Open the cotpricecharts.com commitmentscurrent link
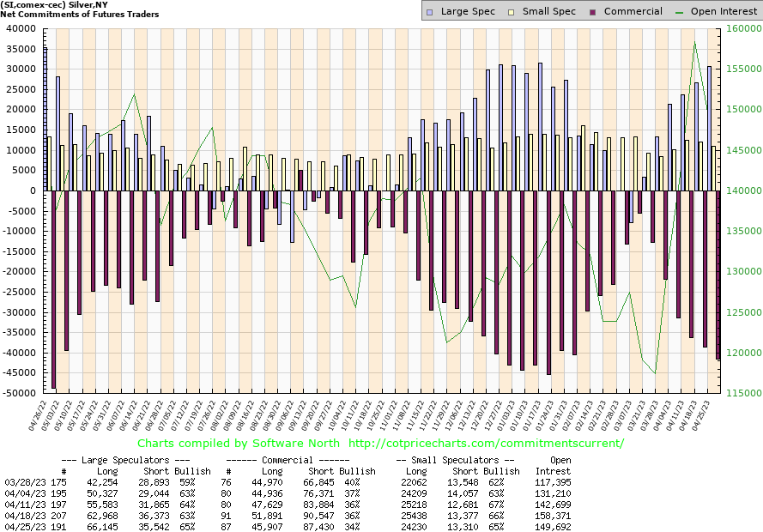763x532 pixels. point(487,444)
